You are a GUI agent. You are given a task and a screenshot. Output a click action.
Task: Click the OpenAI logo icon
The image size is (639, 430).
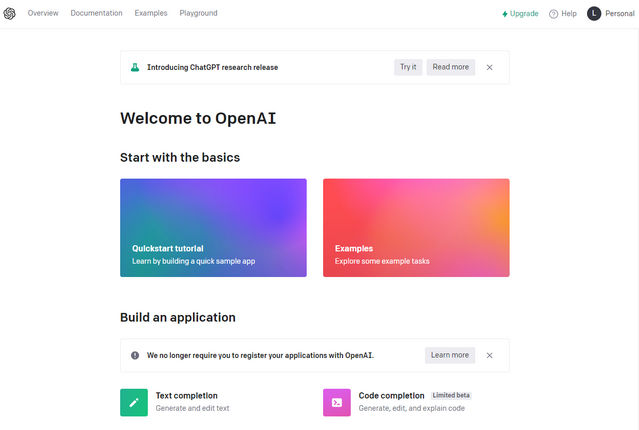click(x=9, y=13)
